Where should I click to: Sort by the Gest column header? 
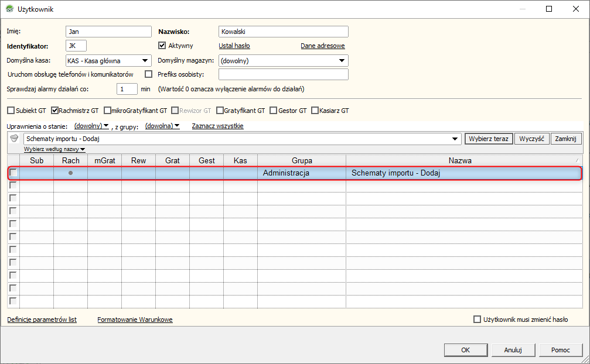[207, 160]
